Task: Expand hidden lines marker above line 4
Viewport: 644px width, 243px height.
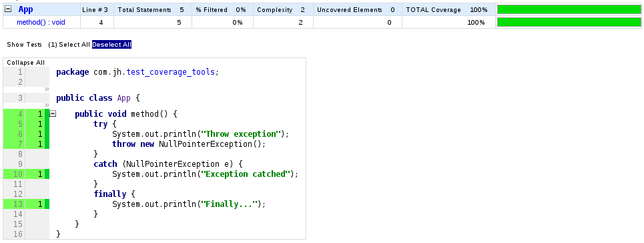Action: pyautogui.click(x=47, y=105)
